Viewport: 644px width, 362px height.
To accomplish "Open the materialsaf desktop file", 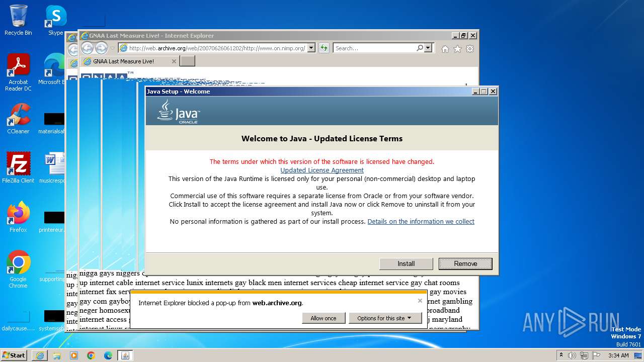I will coord(53,123).
